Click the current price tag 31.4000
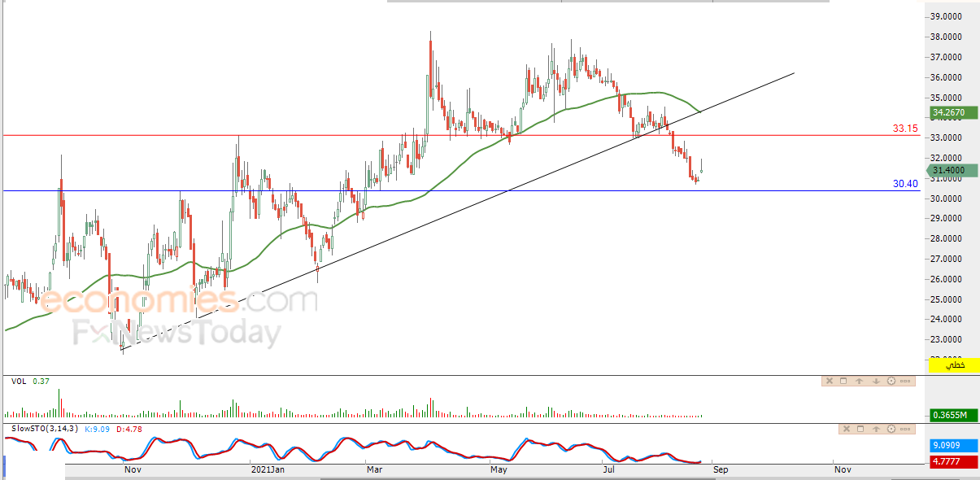980x480 pixels. 953,170
